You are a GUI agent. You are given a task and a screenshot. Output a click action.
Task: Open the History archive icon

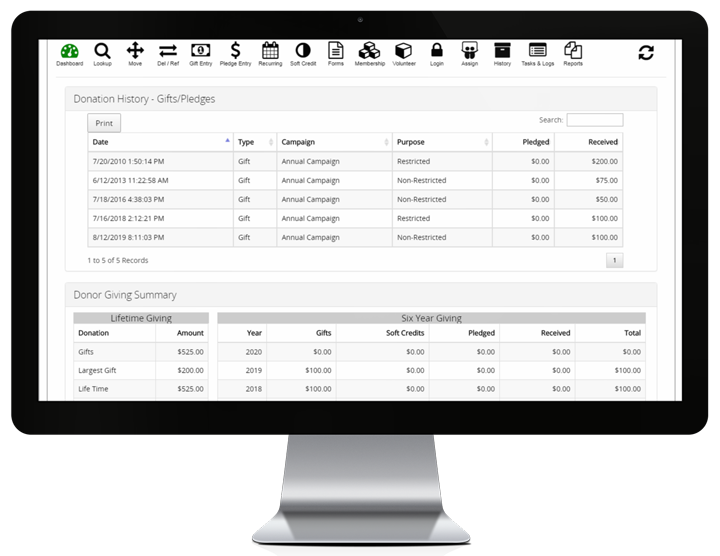pyautogui.click(x=502, y=55)
